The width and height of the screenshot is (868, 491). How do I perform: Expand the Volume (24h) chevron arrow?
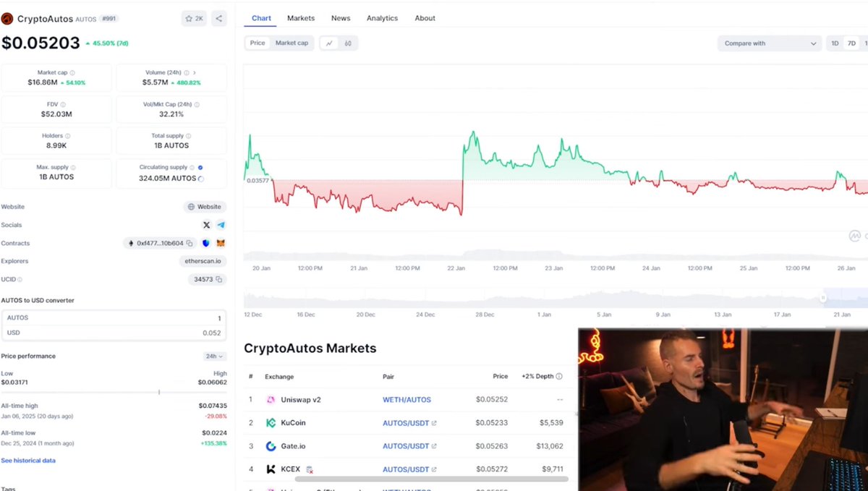coord(195,73)
